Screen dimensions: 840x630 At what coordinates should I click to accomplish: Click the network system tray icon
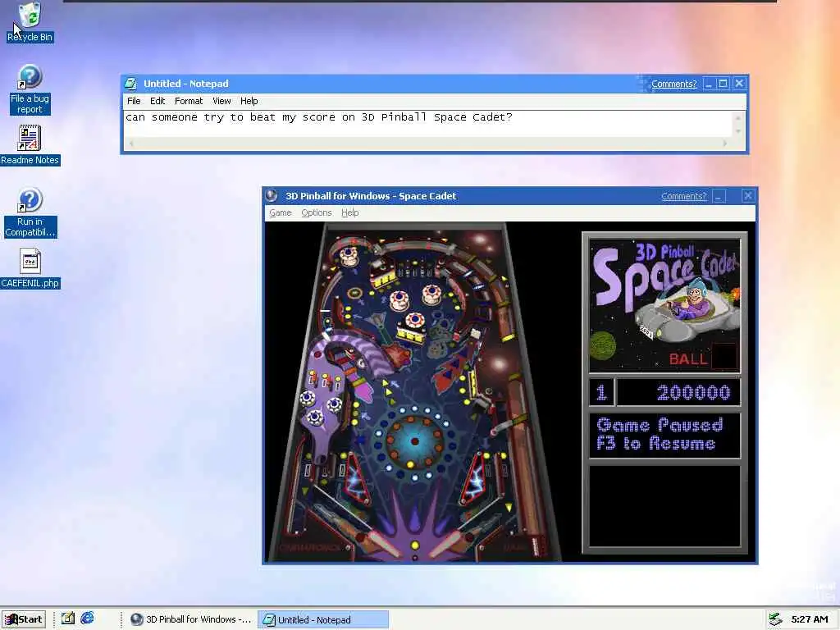pos(775,619)
